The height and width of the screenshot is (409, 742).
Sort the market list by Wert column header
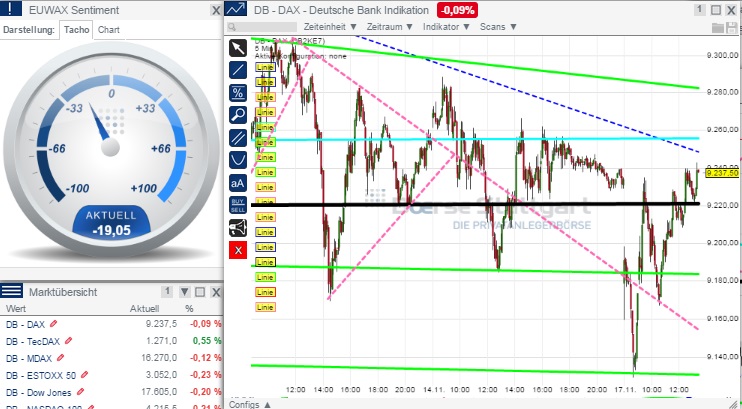(16, 309)
